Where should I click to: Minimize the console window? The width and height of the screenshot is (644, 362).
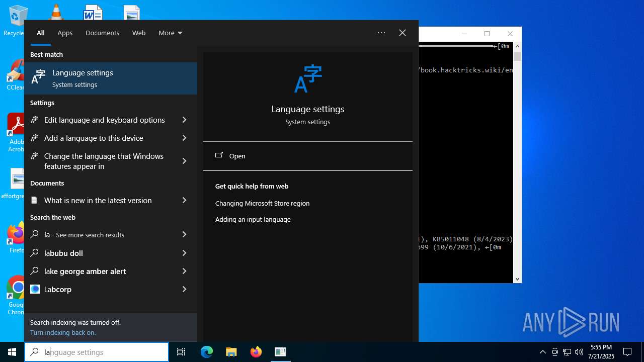[464, 34]
